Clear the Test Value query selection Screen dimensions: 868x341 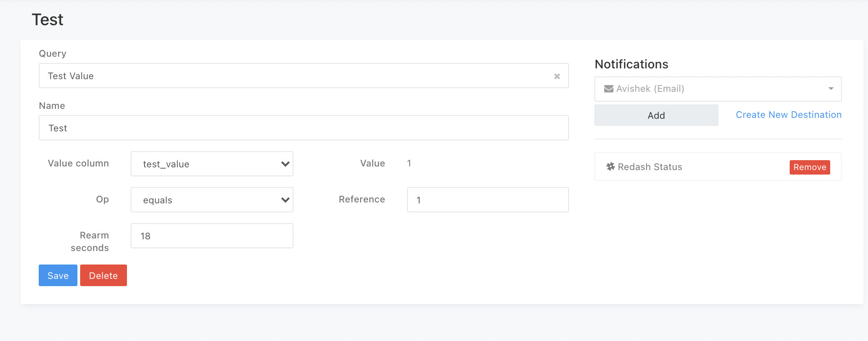click(557, 76)
